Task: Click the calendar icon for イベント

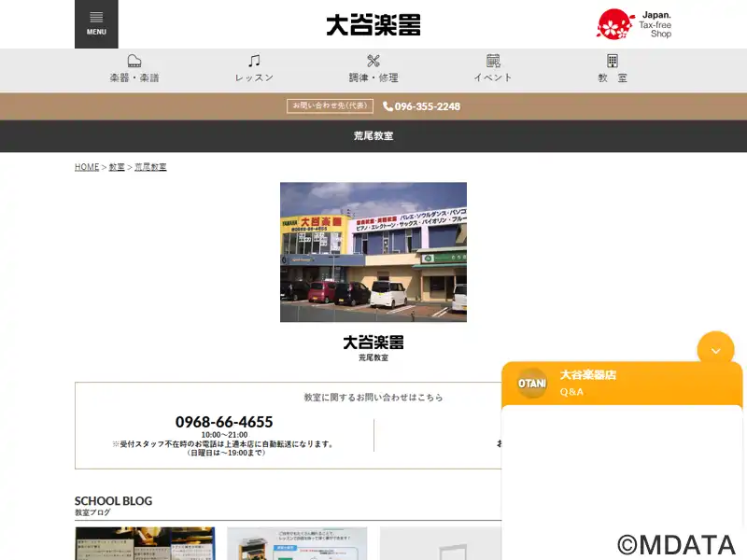Action: (493, 61)
